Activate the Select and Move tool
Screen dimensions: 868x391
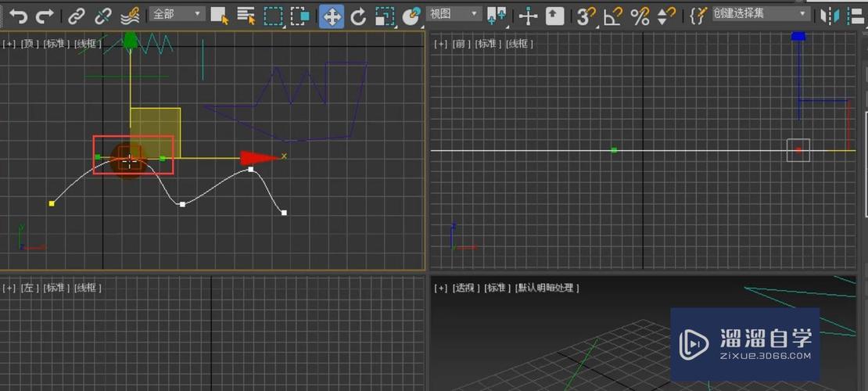coord(332,16)
